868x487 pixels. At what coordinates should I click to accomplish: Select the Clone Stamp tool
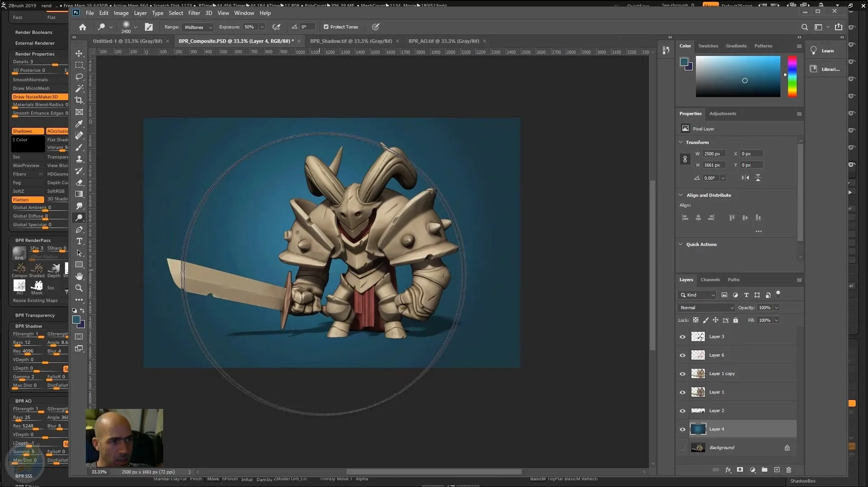(x=79, y=159)
